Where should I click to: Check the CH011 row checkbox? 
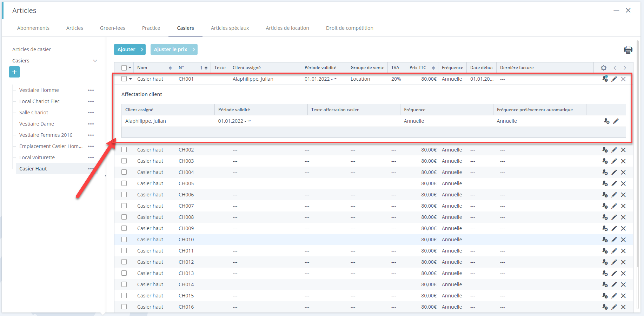point(124,251)
